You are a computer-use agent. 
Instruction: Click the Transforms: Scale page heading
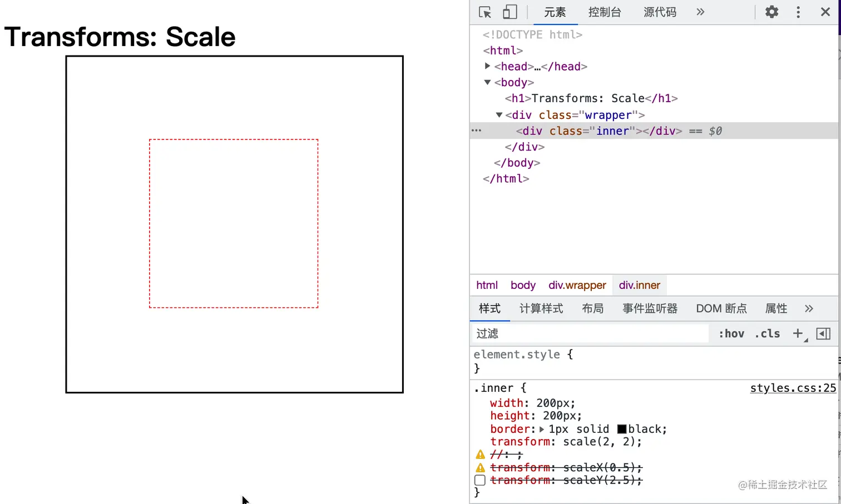120,37
